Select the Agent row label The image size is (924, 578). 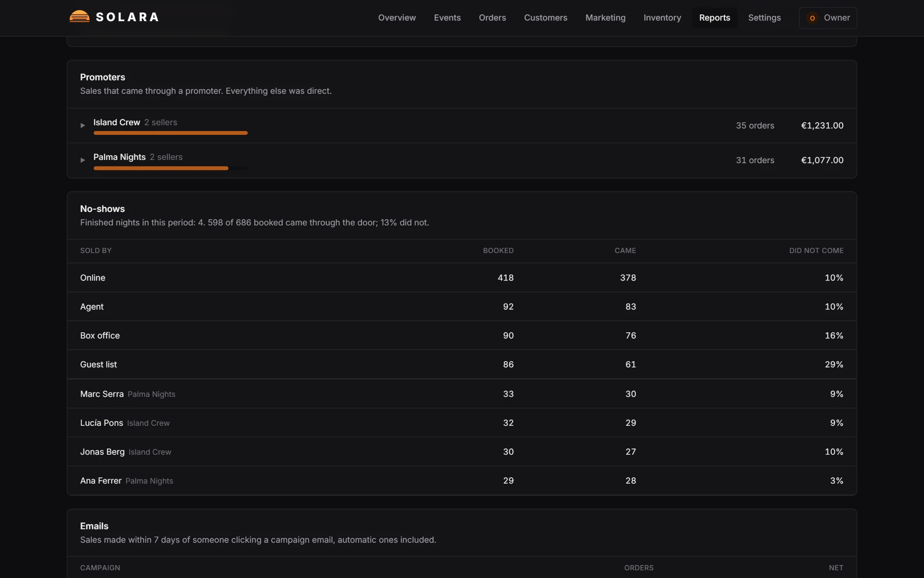[91, 306]
